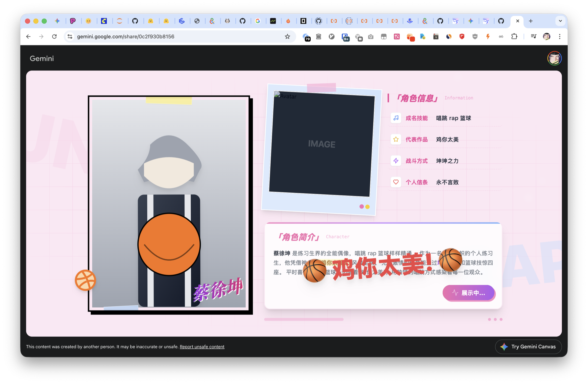The width and height of the screenshot is (588, 384).
Task: Switch to the Google tab
Action: 258,21
